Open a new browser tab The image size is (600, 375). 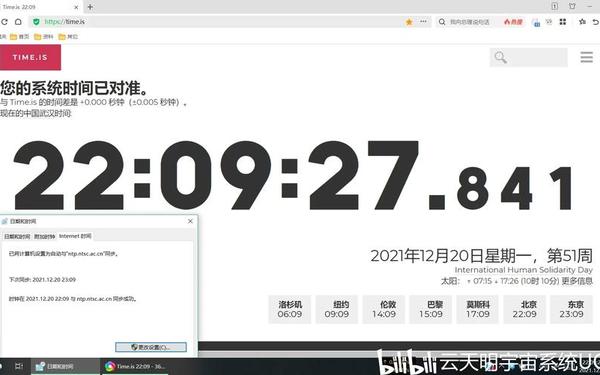90,7
